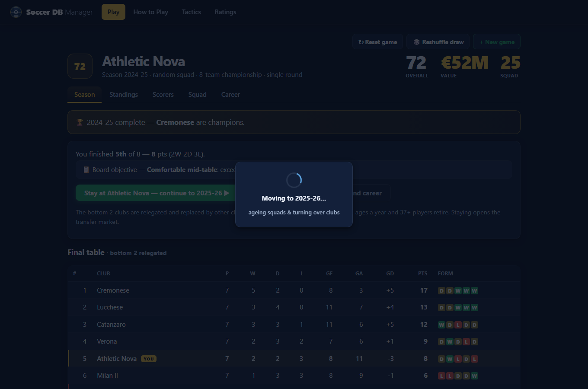Click Cremonese's 17 points cell

[424, 290]
